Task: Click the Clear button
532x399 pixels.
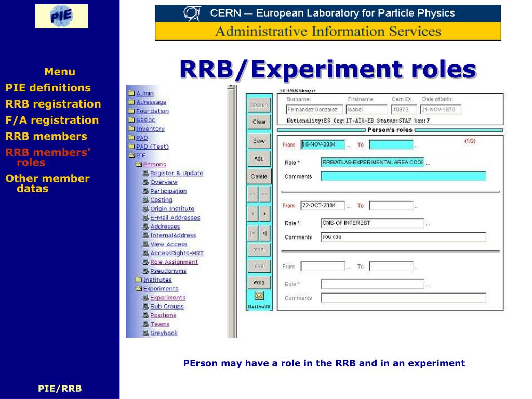Action: pos(259,122)
